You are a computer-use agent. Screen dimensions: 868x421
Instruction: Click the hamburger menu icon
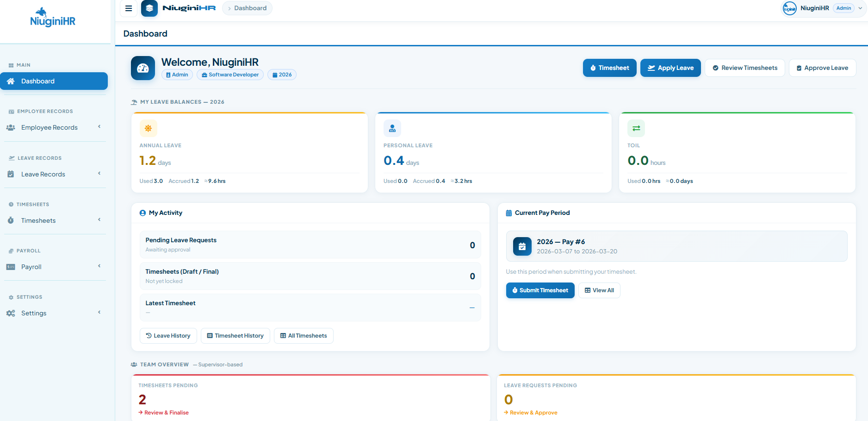pyautogui.click(x=129, y=8)
